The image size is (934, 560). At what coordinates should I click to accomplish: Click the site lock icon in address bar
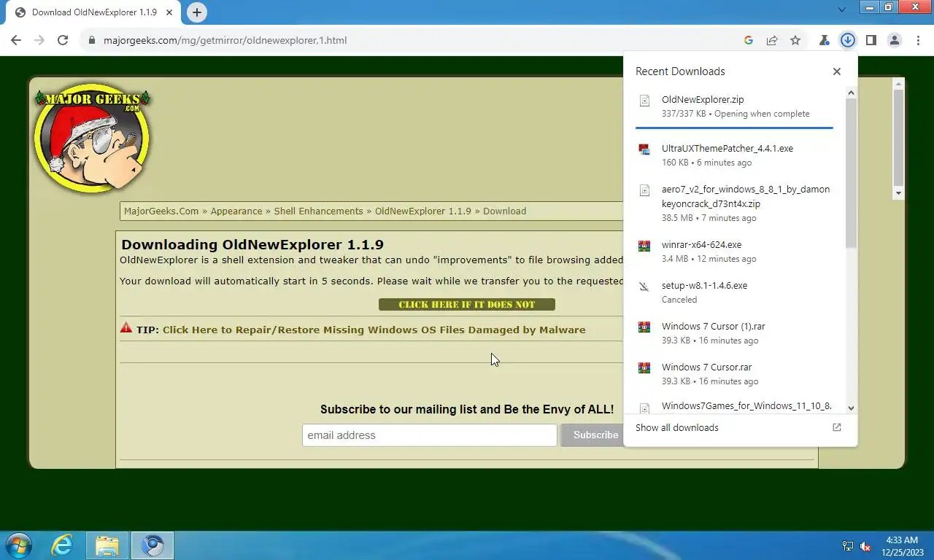coord(91,40)
